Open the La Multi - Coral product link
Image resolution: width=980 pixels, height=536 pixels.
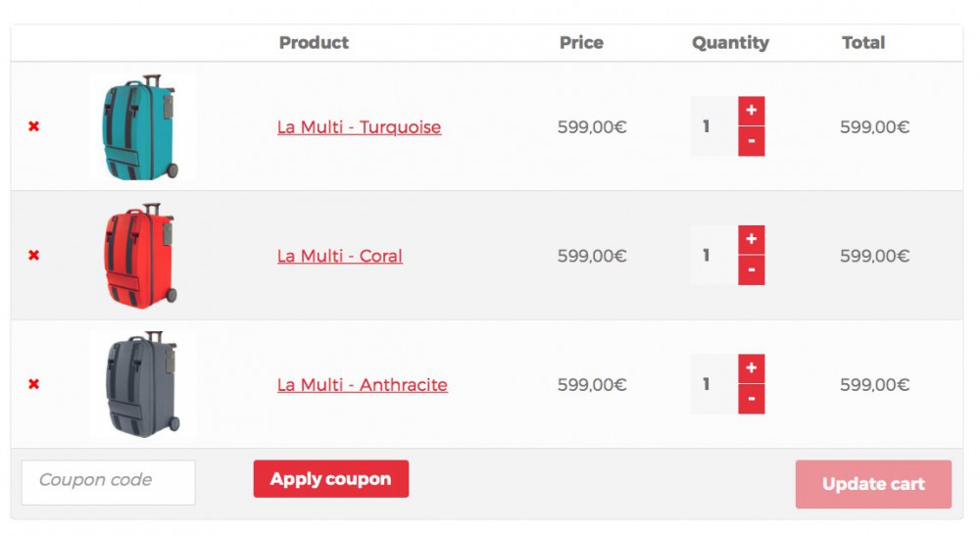tap(339, 257)
